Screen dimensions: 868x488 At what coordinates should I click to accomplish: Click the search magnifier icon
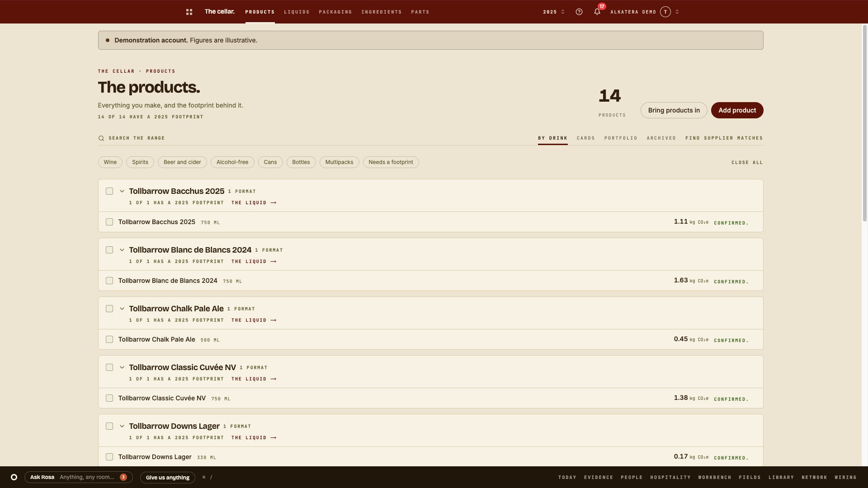(101, 138)
